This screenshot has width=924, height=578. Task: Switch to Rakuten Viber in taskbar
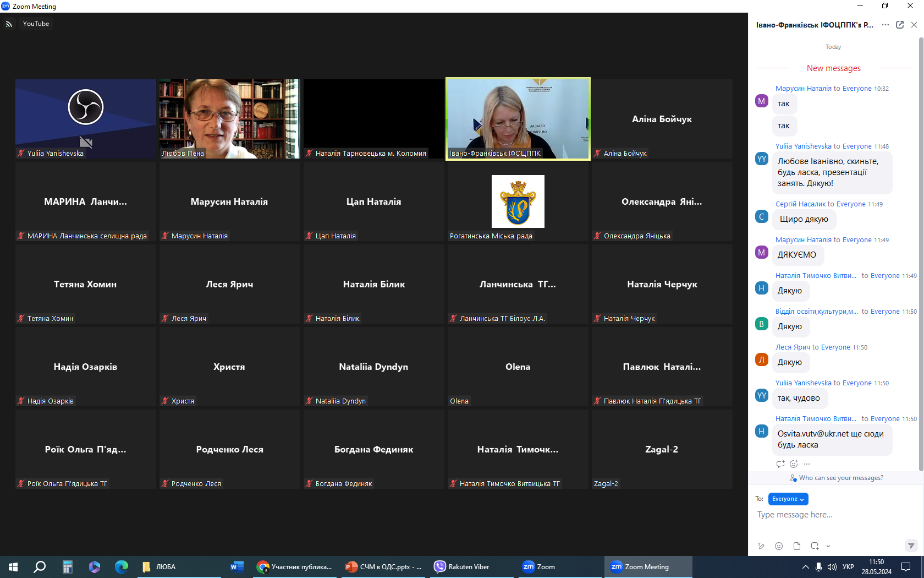[x=462, y=567]
